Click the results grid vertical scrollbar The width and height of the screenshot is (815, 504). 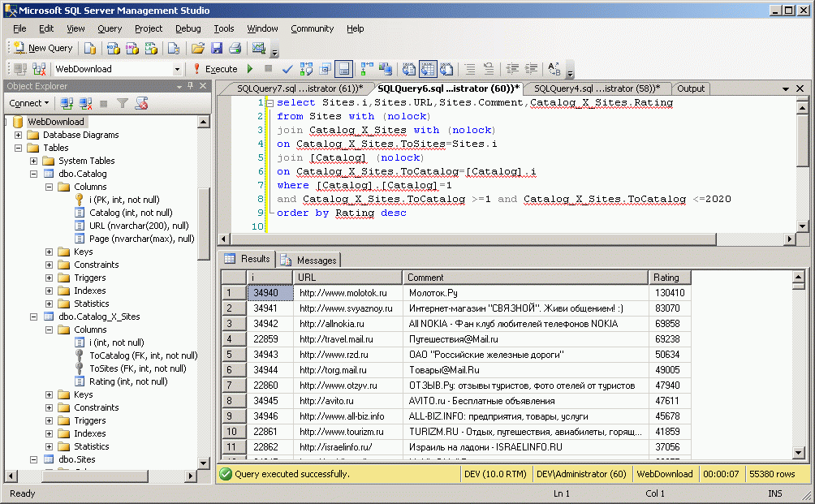click(798, 365)
